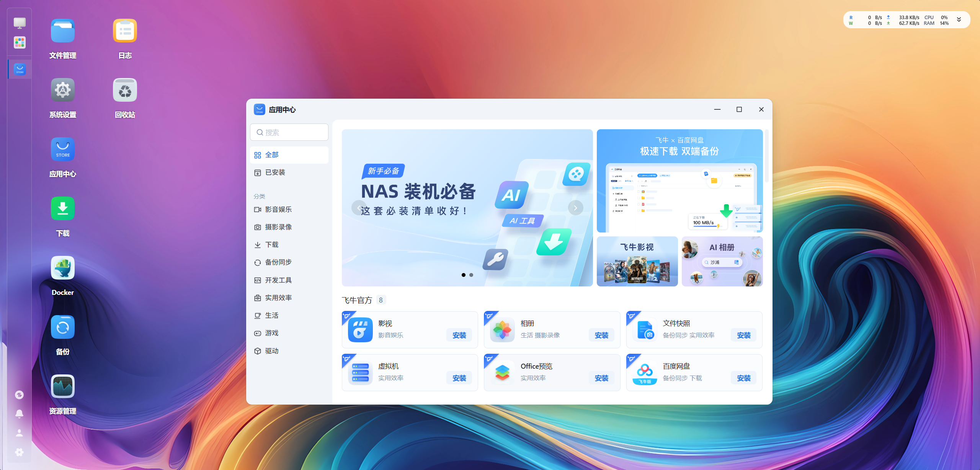Expand the system monitor widget chevron
The width and height of the screenshot is (980, 470).
(959, 20)
